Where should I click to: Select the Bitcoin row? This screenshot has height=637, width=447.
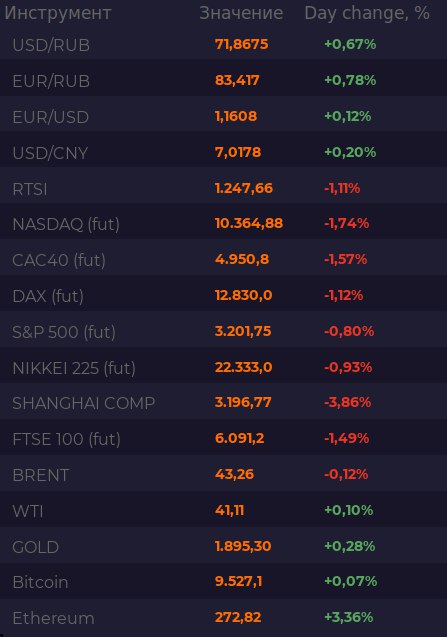tap(224, 582)
